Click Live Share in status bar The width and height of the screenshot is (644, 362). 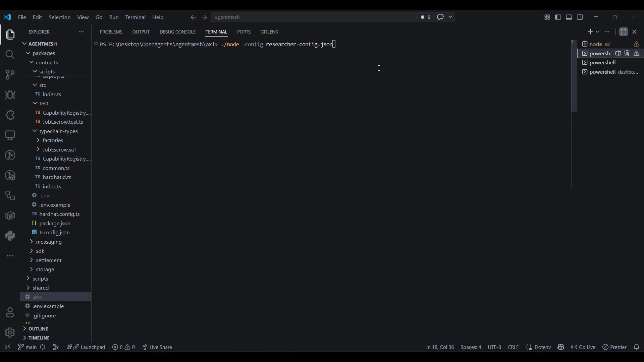pos(157,347)
